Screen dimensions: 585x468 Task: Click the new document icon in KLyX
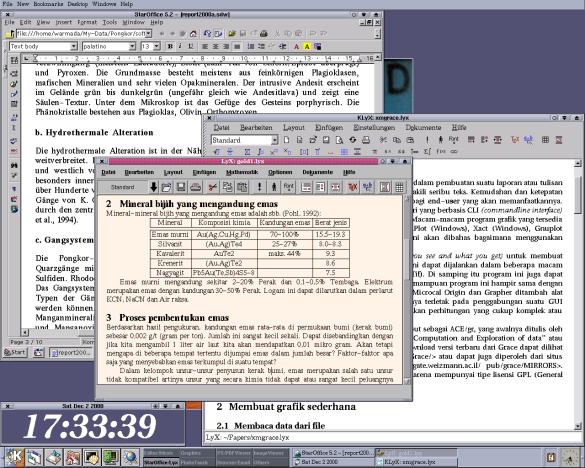point(286,140)
